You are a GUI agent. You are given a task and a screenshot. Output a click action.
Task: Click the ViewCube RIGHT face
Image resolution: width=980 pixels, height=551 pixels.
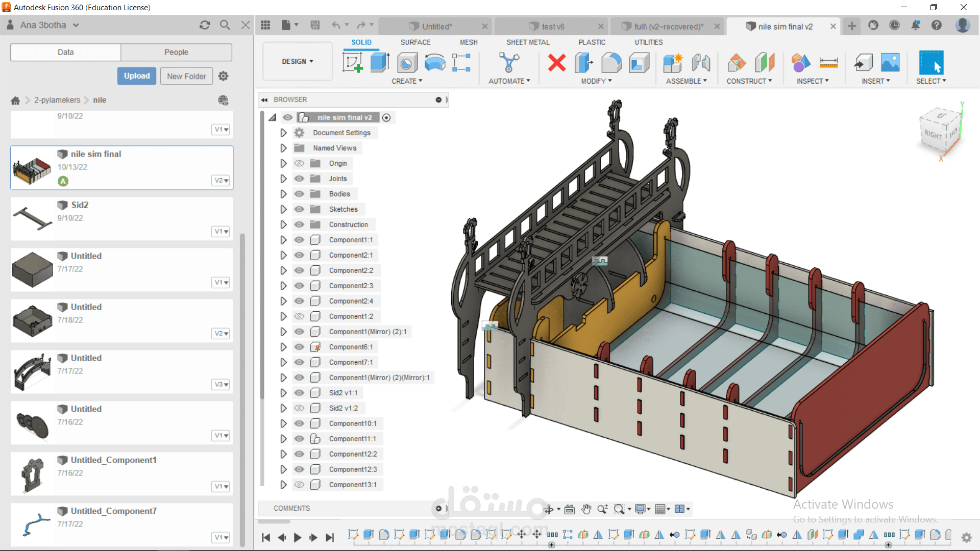[933, 135]
